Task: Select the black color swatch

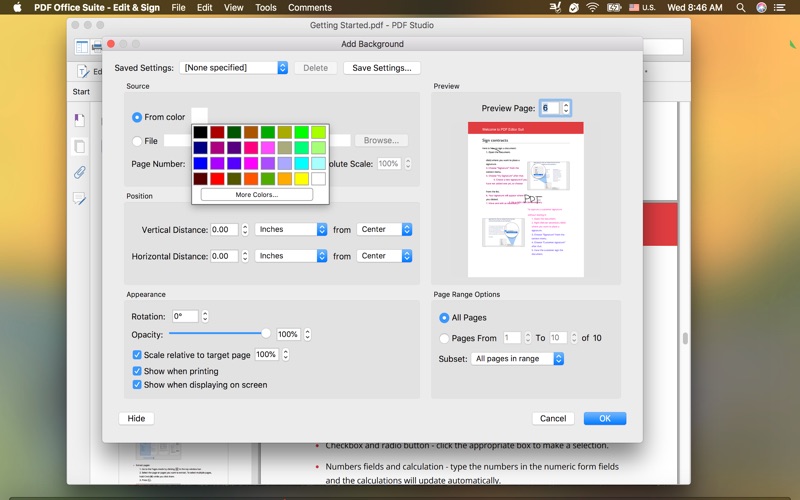Action: [201, 132]
